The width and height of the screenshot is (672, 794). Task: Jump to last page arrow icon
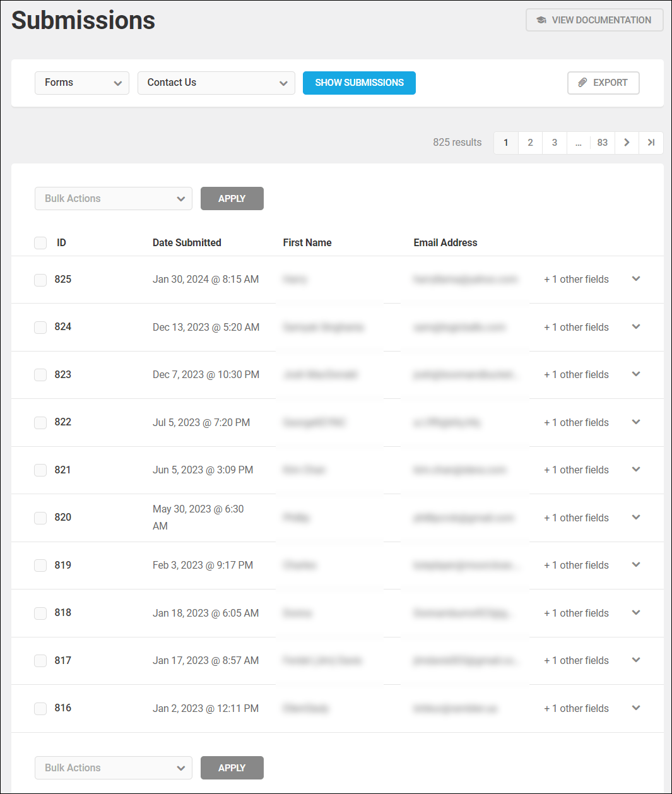[651, 143]
